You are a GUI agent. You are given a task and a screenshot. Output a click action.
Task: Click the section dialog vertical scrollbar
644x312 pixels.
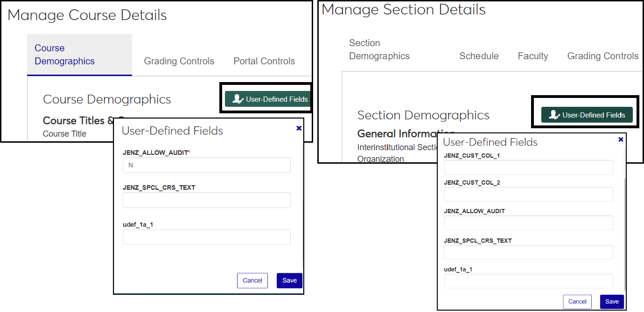(626, 233)
